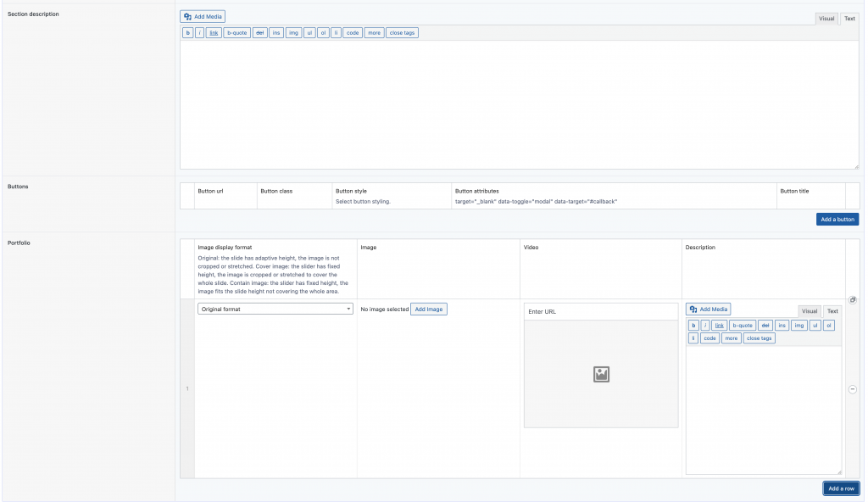Click li tag in Section description toolbar
Screen dimensions: 868x502
(336, 33)
